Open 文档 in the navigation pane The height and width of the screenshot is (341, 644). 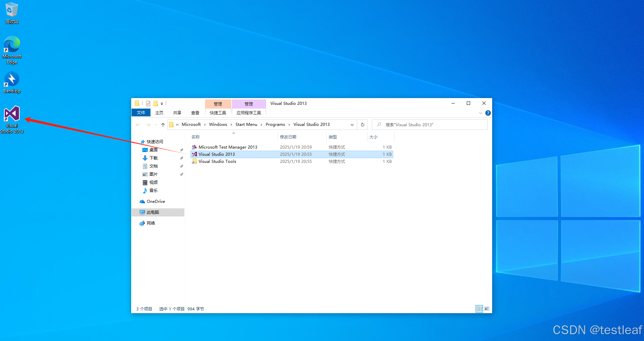point(154,166)
